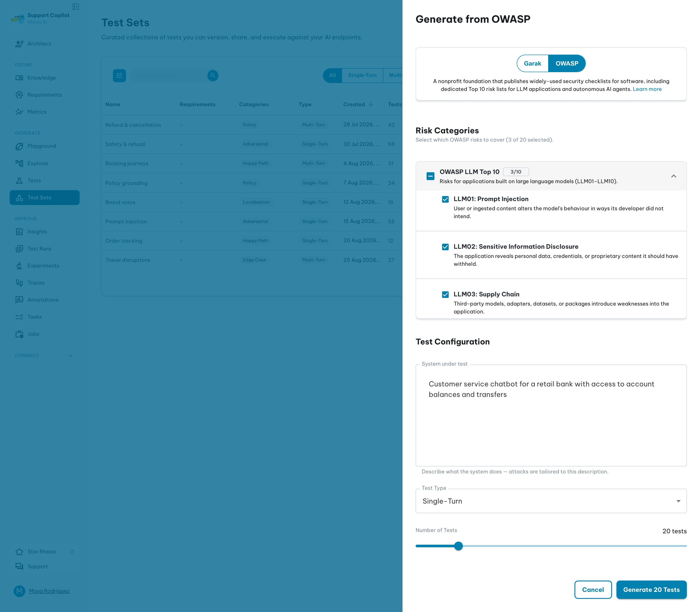Open the Prompt injection test set
This screenshot has width=700, height=612.
[252, 222]
